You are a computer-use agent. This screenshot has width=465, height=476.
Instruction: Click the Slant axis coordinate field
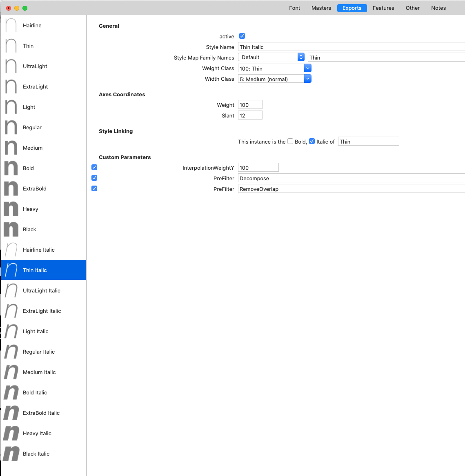(x=250, y=115)
